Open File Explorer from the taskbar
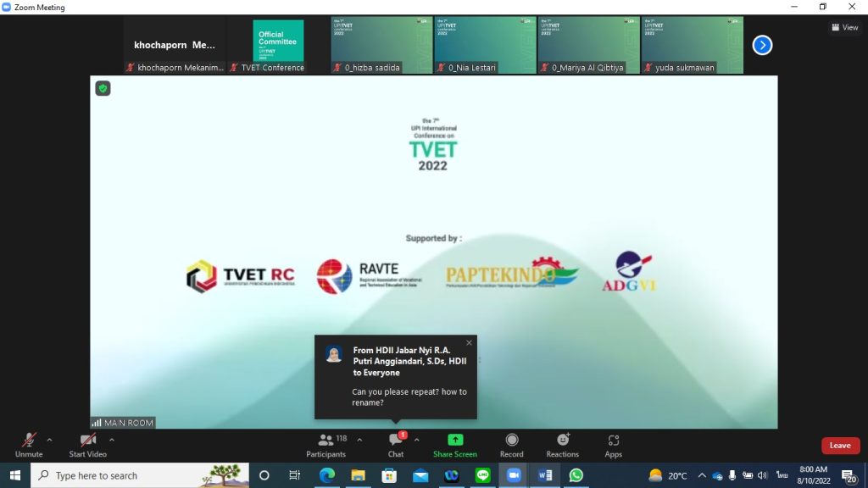Viewport: 868px width, 488px height. (x=359, y=475)
